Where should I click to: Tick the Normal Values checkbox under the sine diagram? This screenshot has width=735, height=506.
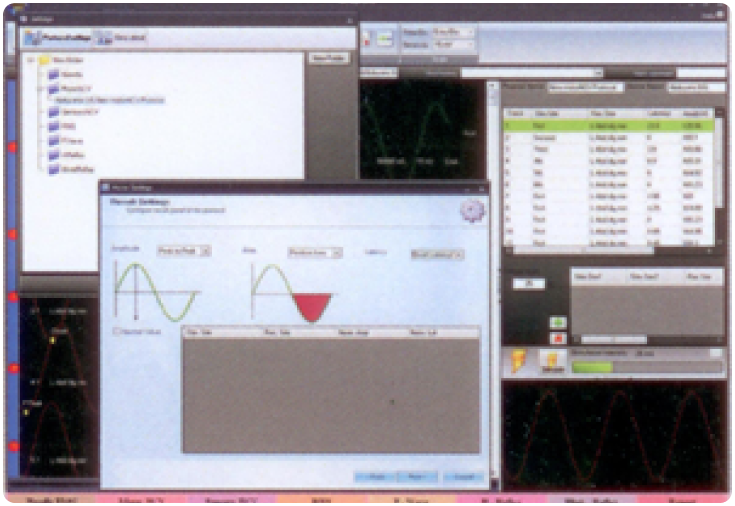click(x=117, y=331)
